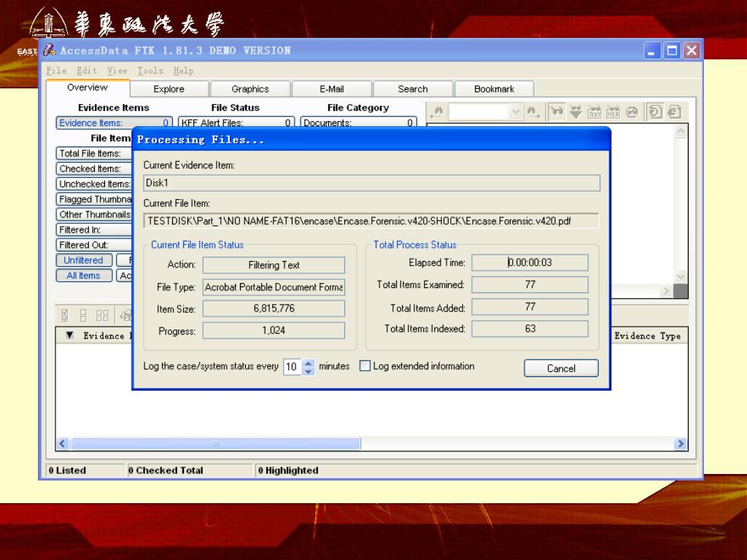The width and height of the screenshot is (747, 560).
Task: Click the Filtered In button
Action: [94, 230]
